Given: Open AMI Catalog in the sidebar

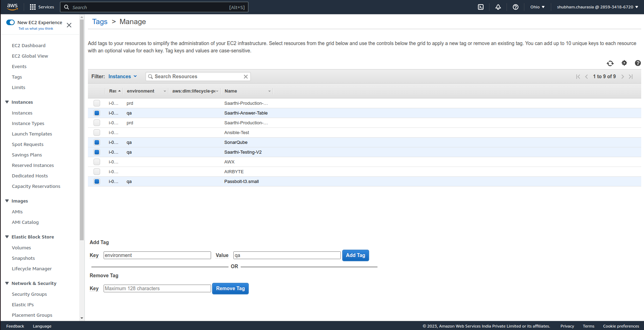Looking at the screenshot, I should click(x=25, y=222).
